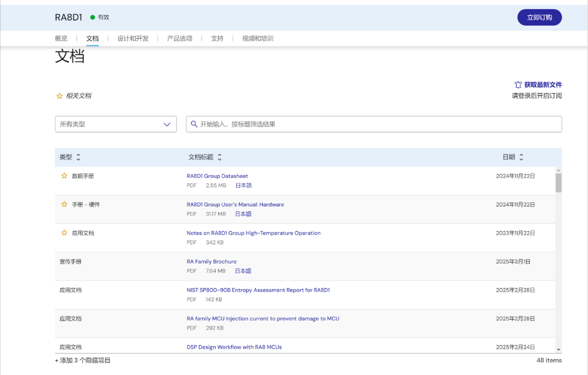588x375 pixels.
Task: Open RA8D1 Group User's Manual: Hardware
Action: tap(235, 205)
